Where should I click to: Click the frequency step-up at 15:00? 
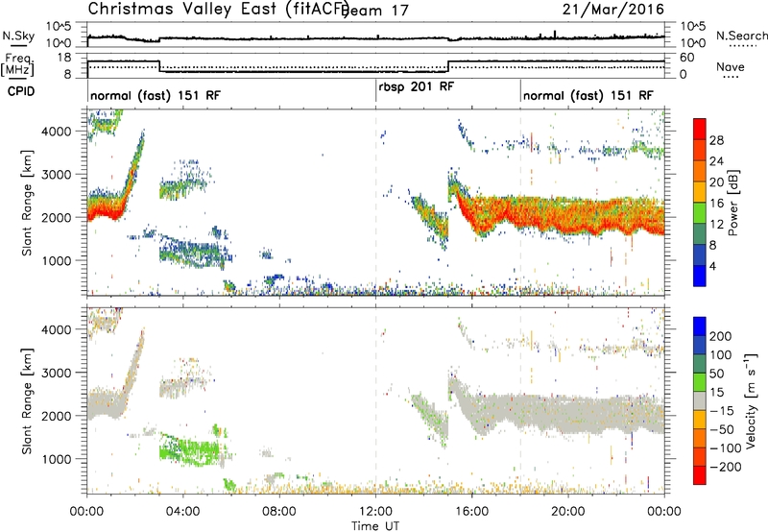(x=448, y=66)
